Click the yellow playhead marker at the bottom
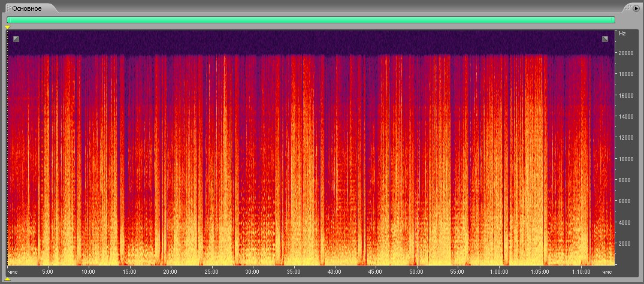 (x=8, y=279)
